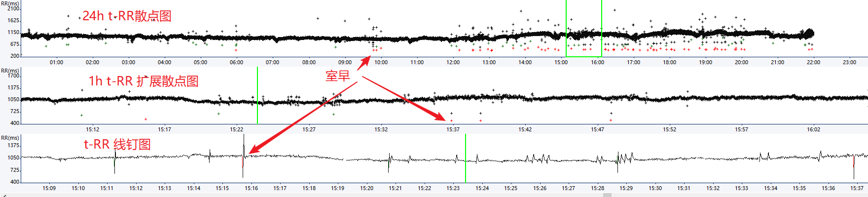Screen dimensions: 868x197
Task: Click 15:24 on the line chart axis
Action: (x=482, y=188)
